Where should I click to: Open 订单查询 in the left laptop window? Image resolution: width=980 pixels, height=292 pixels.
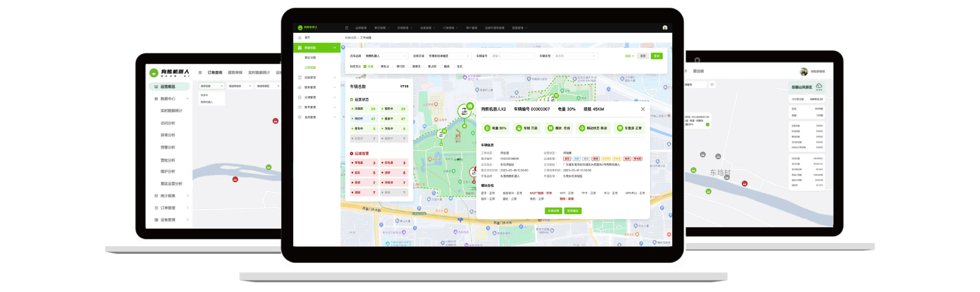pos(215,72)
